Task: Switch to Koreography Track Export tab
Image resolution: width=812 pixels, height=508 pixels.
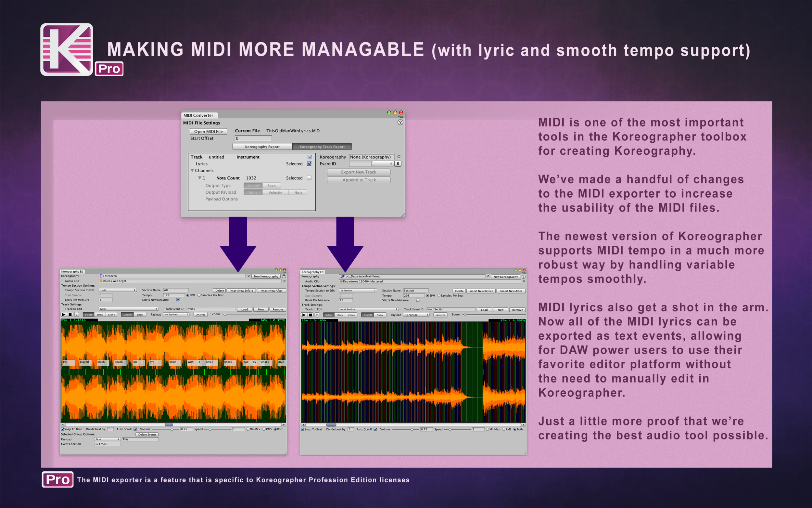Action: 322,147
